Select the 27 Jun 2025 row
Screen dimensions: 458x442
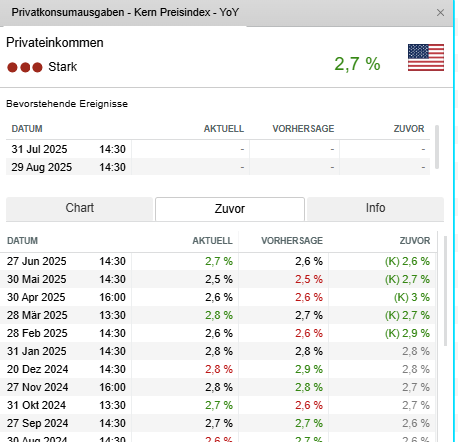(218, 261)
